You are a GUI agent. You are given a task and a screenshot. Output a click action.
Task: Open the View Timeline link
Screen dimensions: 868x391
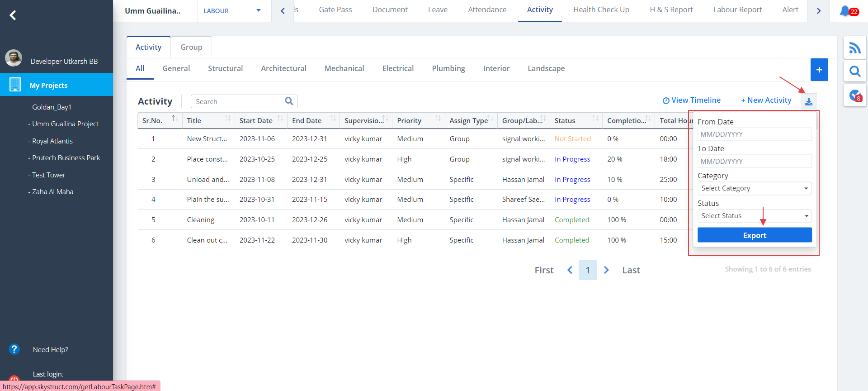pos(692,100)
